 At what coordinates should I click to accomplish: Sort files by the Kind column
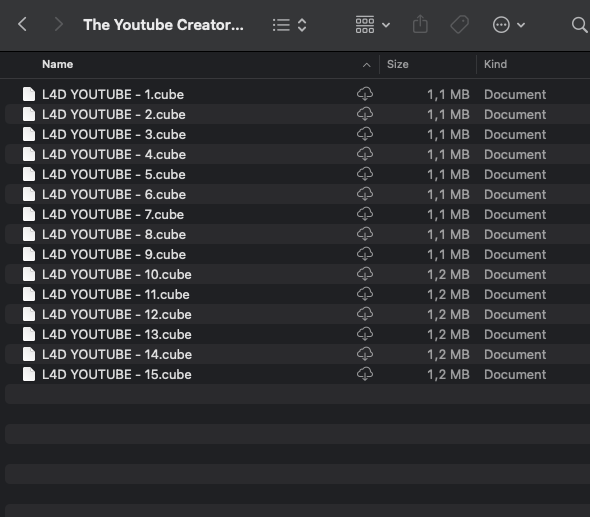(495, 64)
